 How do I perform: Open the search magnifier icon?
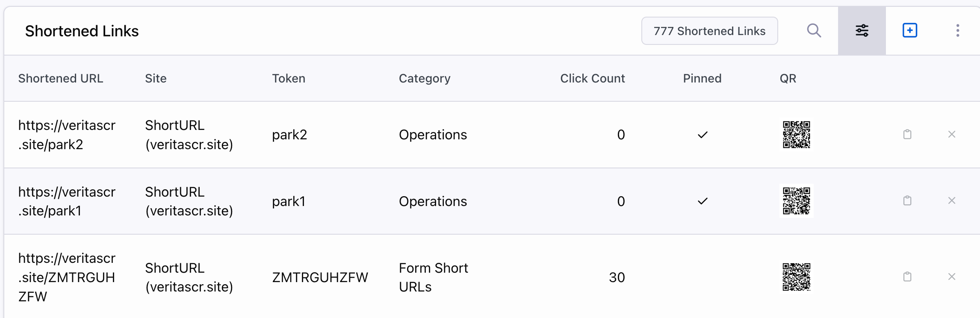(x=814, y=31)
